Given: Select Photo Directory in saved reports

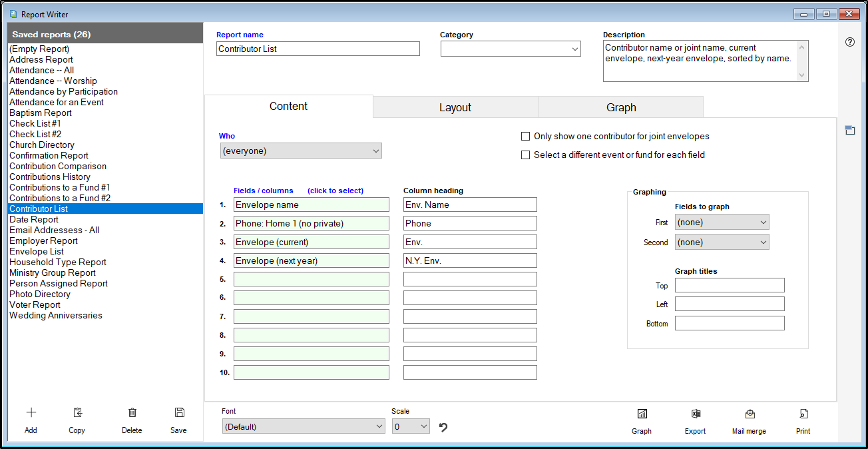Looking at the screenshot, I should 40,294.
